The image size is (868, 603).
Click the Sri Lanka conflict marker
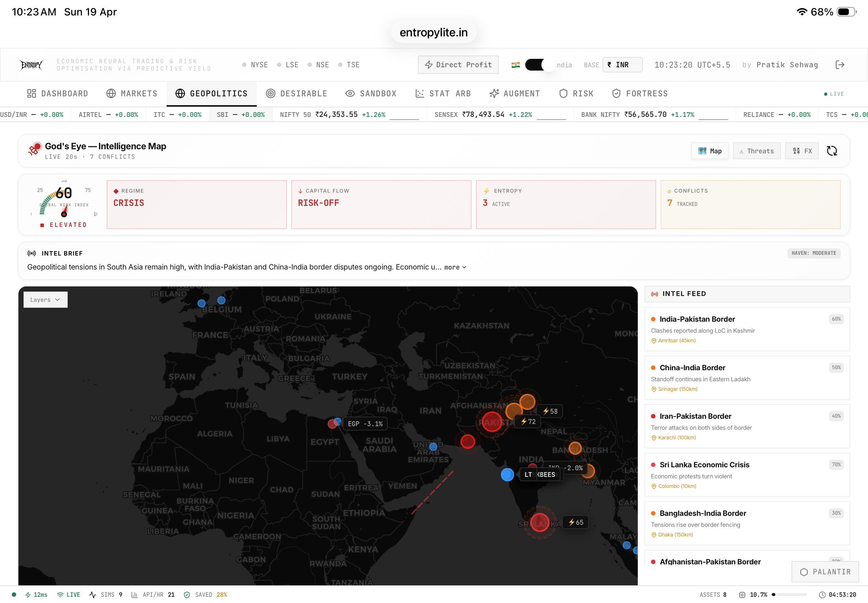540,522
